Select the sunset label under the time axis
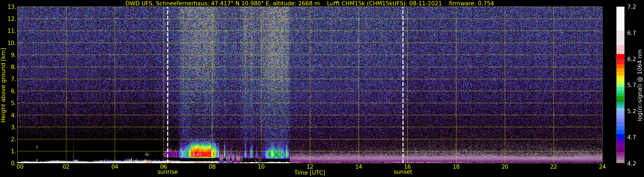 pos(403,172)
